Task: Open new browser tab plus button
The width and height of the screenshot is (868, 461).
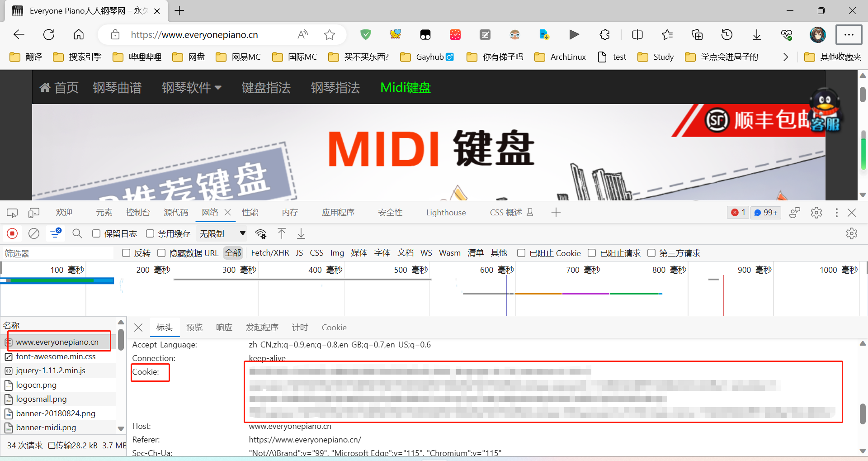Action: (179, 11)
